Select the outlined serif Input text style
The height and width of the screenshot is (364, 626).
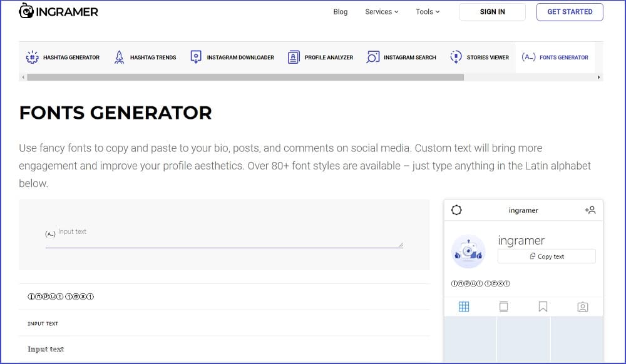(x=224, y=349)
